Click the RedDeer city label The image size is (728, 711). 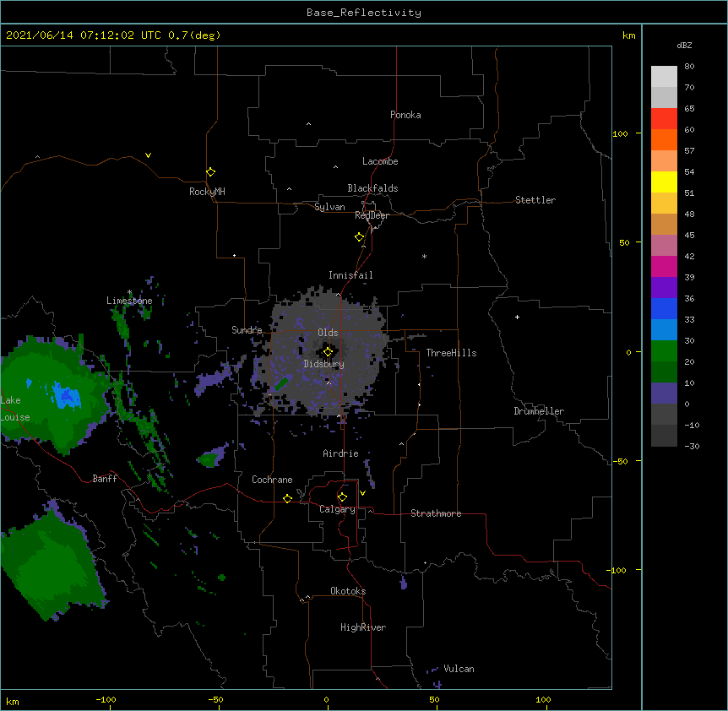[372, 215]
